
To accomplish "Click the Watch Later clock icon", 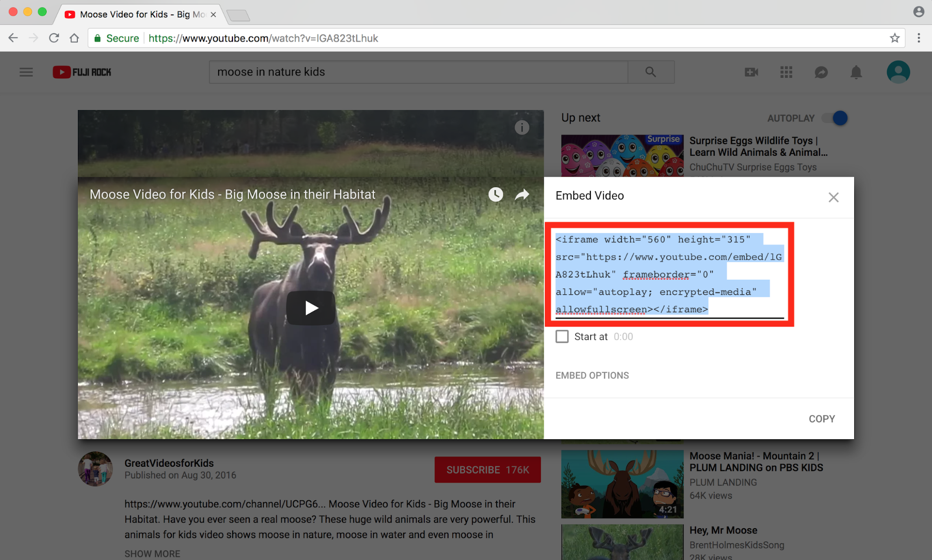I will coord(496,194).
